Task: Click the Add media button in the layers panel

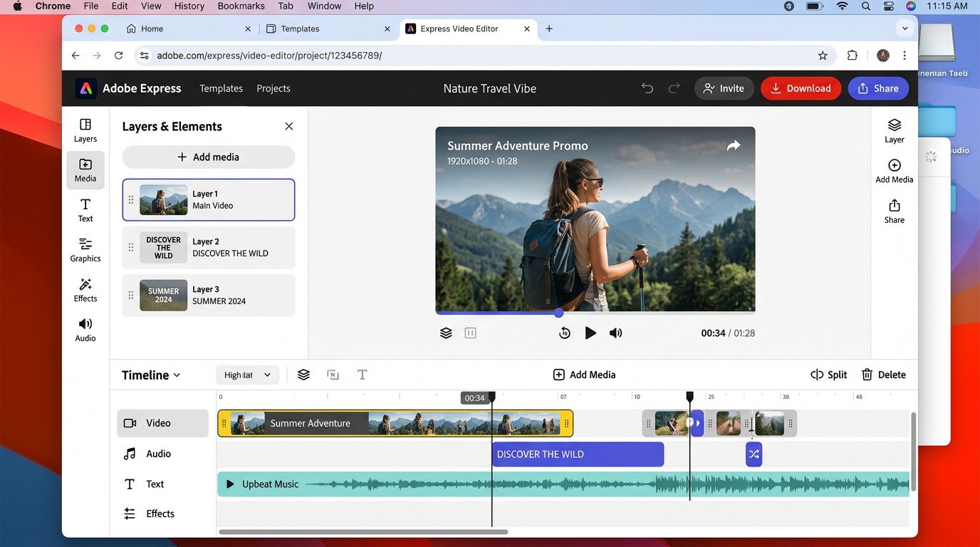Action: [x=209, y=157]
